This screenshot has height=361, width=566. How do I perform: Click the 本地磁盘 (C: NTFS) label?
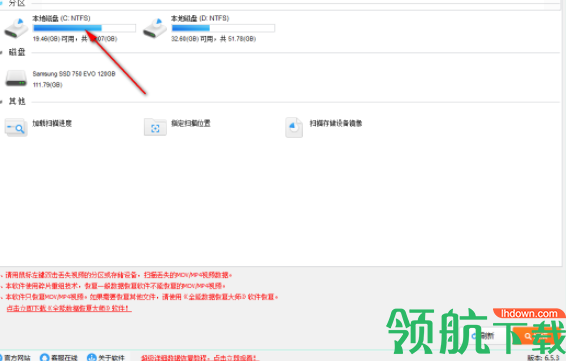61,18
